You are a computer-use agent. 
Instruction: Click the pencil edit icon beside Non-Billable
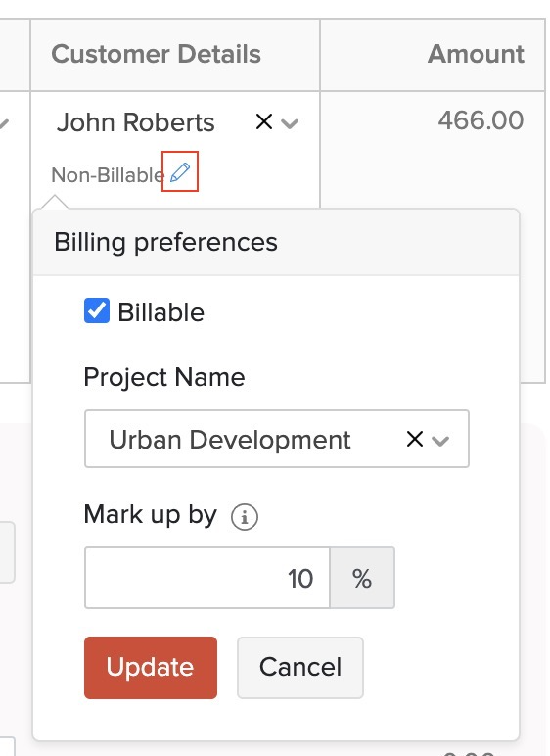point(180,172)
